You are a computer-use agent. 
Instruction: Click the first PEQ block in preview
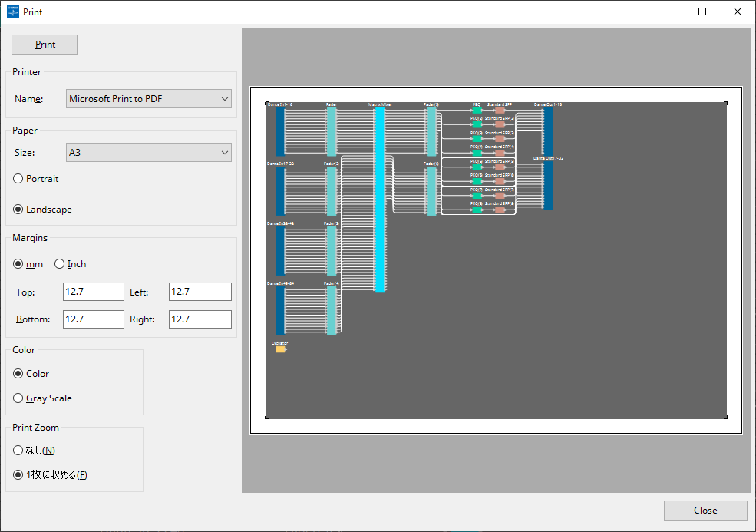click(477, 111)
